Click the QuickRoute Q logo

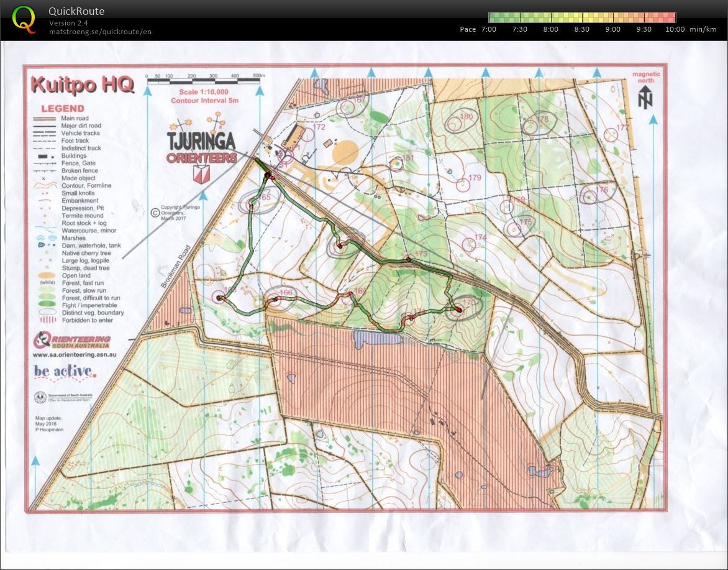(x=25, y=16)
